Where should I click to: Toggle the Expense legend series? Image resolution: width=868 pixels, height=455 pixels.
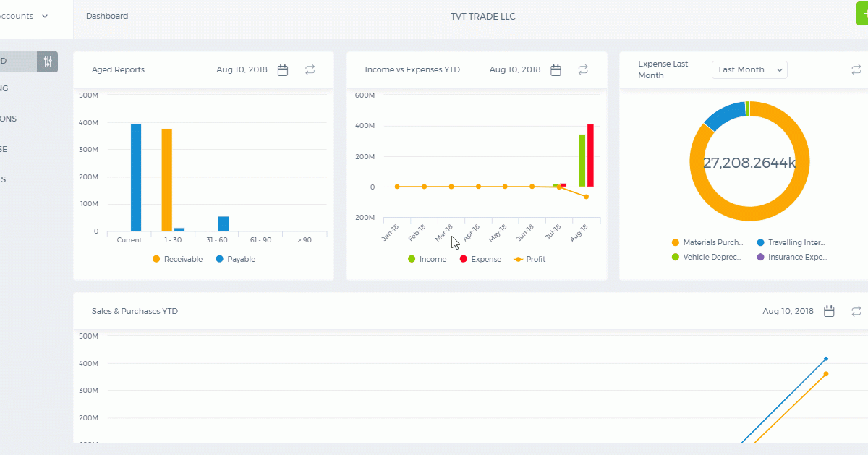[x=480, y=259]
